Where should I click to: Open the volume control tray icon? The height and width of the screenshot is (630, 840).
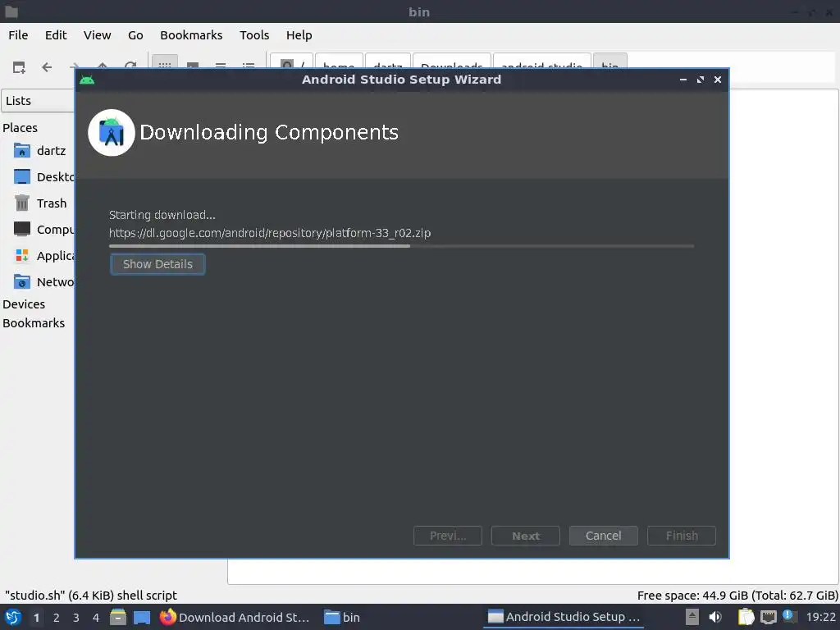715,617
